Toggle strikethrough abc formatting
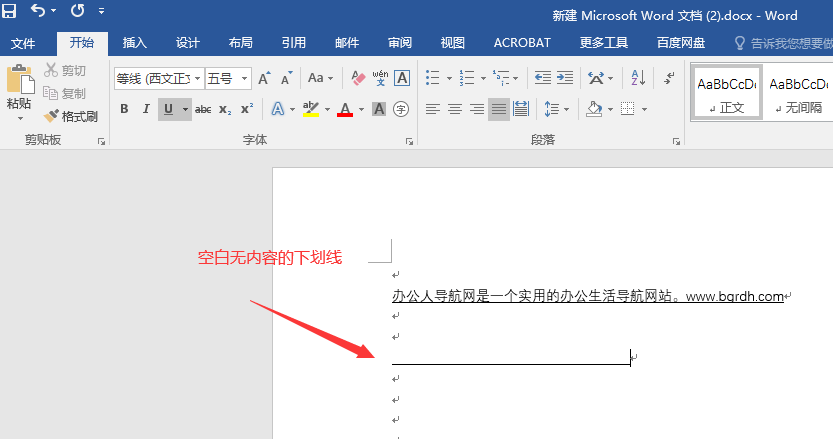Viewport: 833px width, 439px height. point(203,109)
